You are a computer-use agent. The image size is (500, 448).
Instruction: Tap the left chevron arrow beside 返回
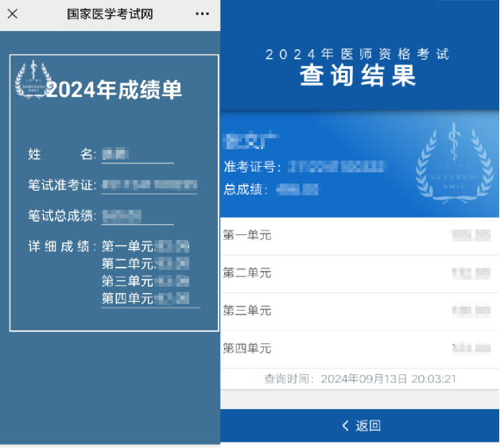click(345, 426)
